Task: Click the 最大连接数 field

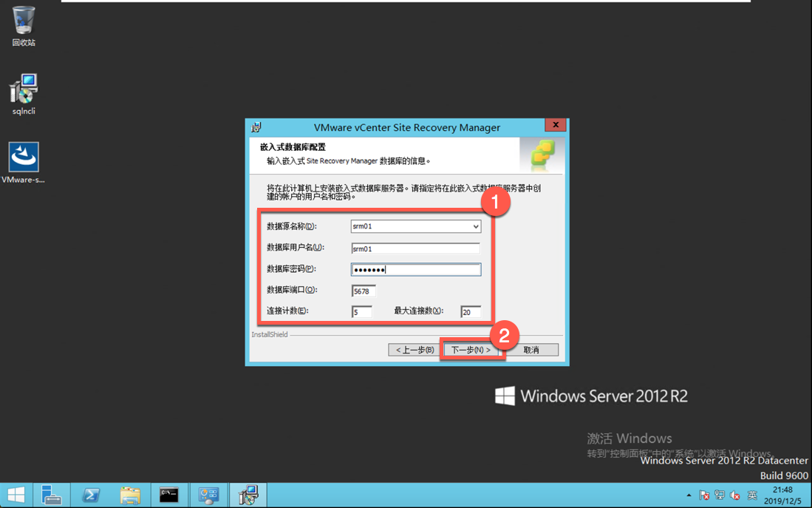Action: 471,311
